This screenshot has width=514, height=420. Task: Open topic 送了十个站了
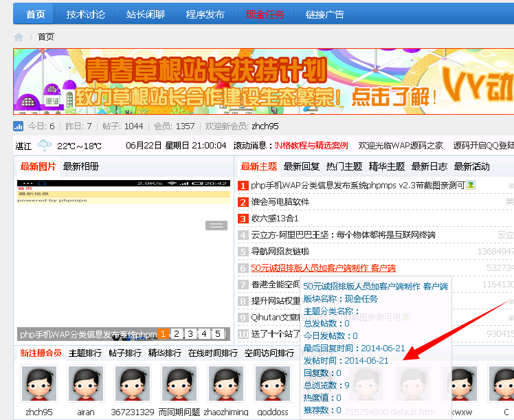(x=276, y=334)
